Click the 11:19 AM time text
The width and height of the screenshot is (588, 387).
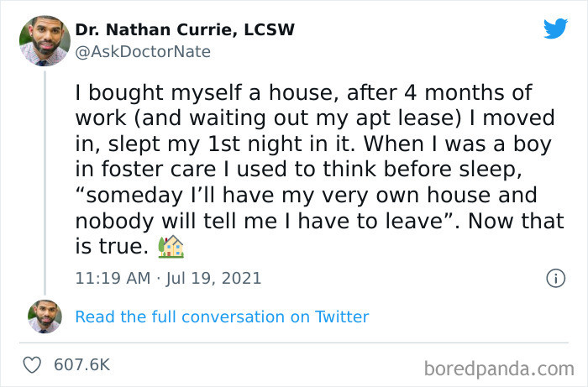[x=112, y=278]
